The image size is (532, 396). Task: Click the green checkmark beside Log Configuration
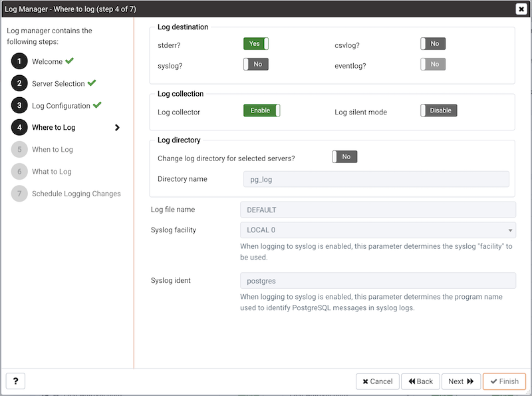[97, 105]
